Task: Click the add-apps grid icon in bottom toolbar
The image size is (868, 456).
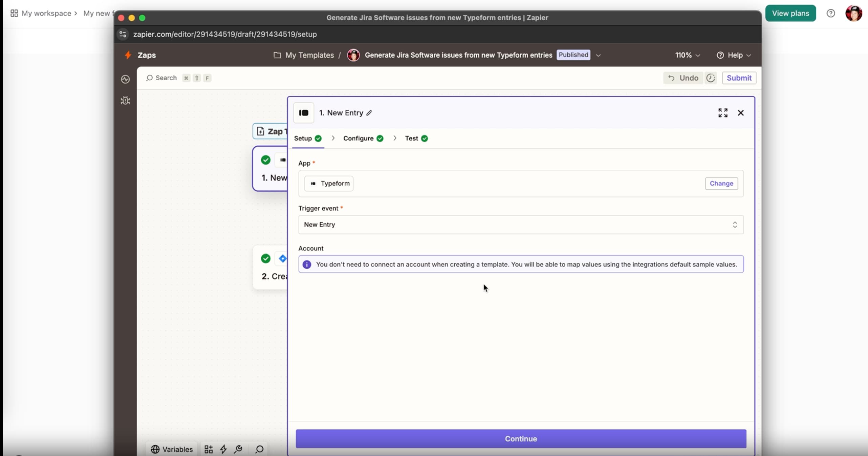Action: [209, 449]
